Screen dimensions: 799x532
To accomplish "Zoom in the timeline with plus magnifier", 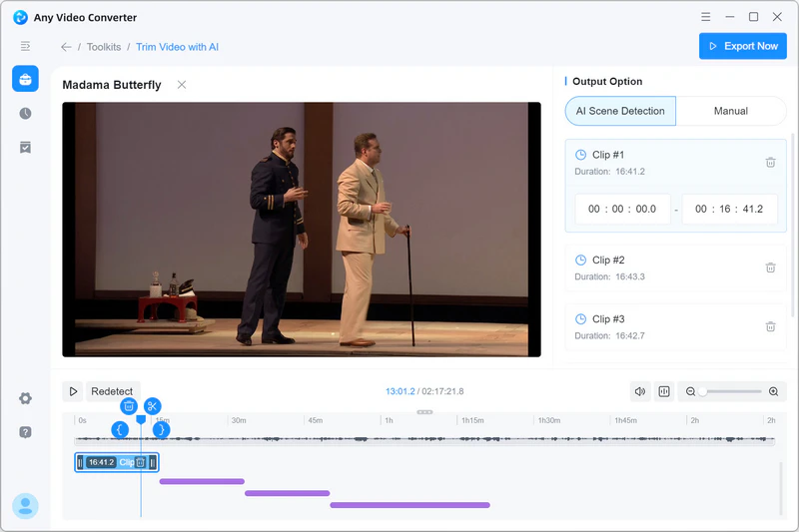I will (x=773, y=391).
